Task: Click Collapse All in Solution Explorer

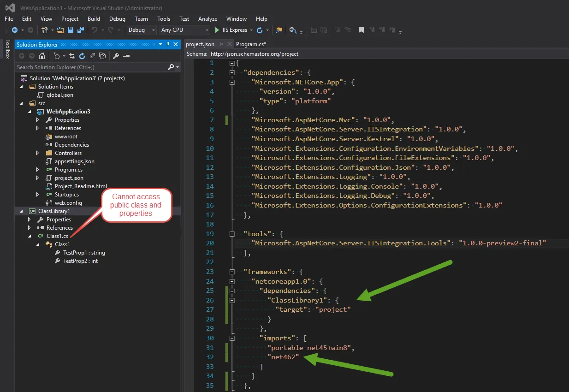Action: tap(92, 56)
